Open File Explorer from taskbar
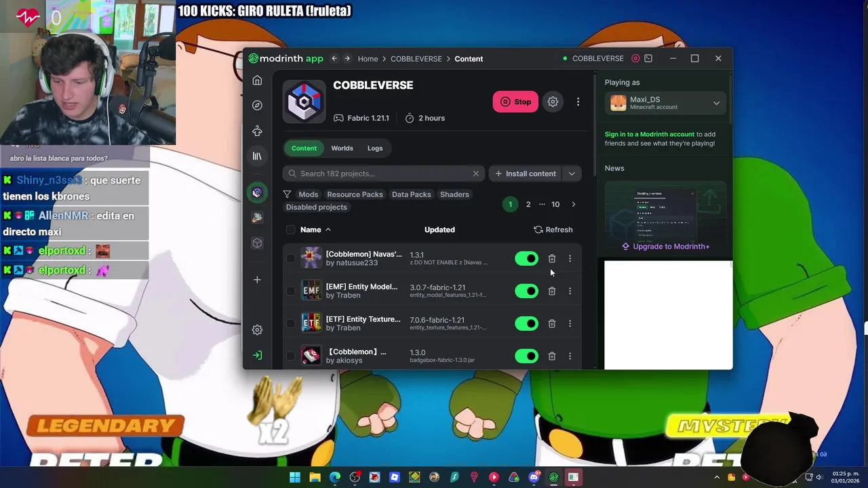Viewport: 868px width, 488px height. (x=315, y=477)
